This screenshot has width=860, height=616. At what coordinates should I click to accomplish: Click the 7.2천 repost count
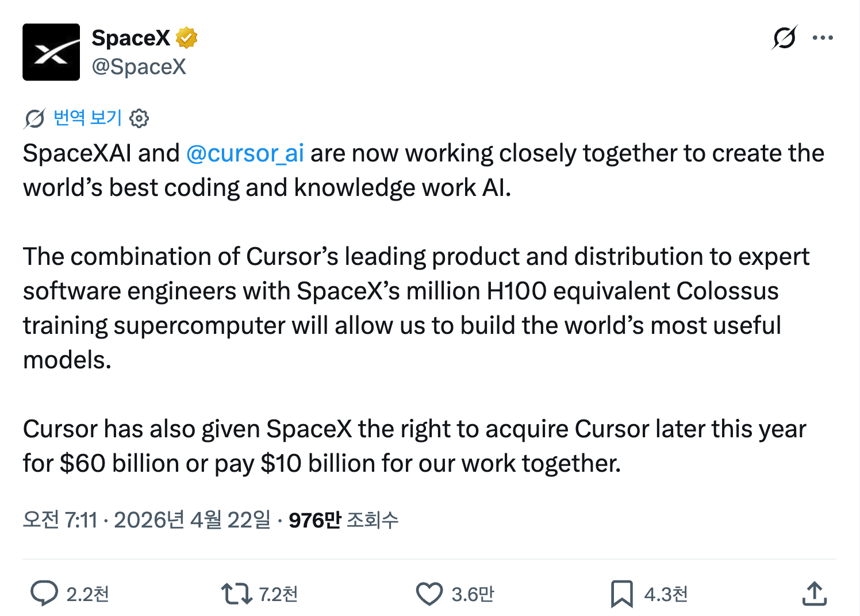click(278, 594)
